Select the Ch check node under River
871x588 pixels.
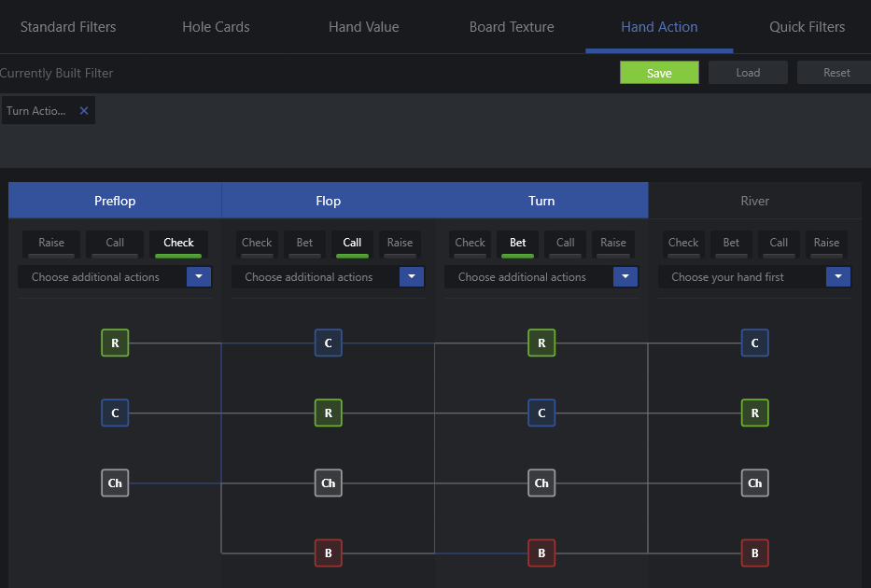tap(754, 483)
